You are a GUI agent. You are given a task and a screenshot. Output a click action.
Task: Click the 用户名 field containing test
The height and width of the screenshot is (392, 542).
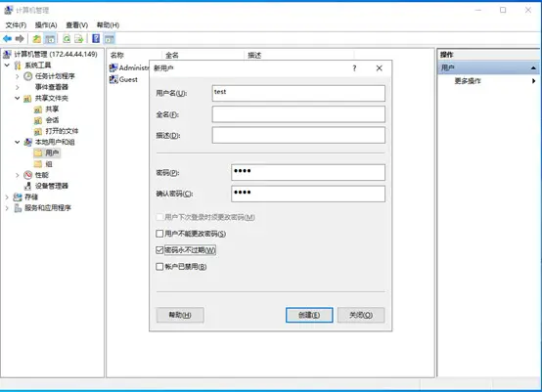pos(298,93)
